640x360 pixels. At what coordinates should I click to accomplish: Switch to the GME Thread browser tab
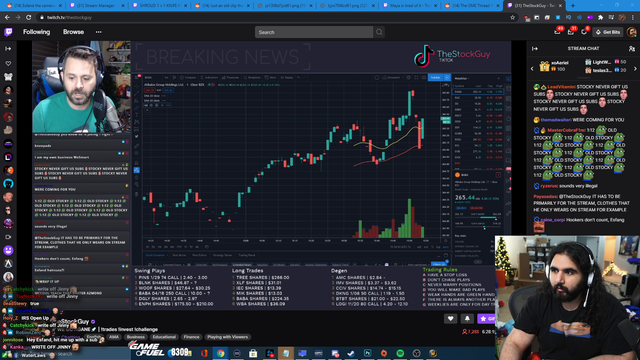(x=471, y=6)
